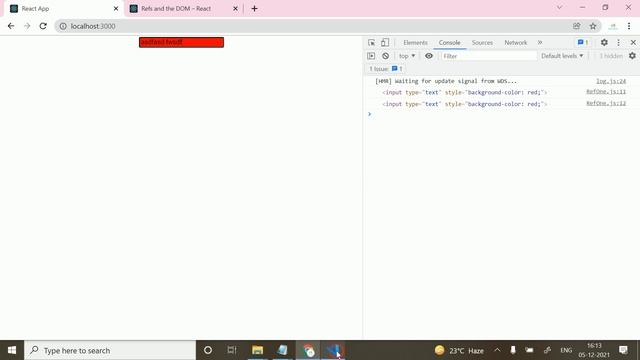640x360 pixels.
Task: Open File Explorer from taskbar
Action: point(257,350)
